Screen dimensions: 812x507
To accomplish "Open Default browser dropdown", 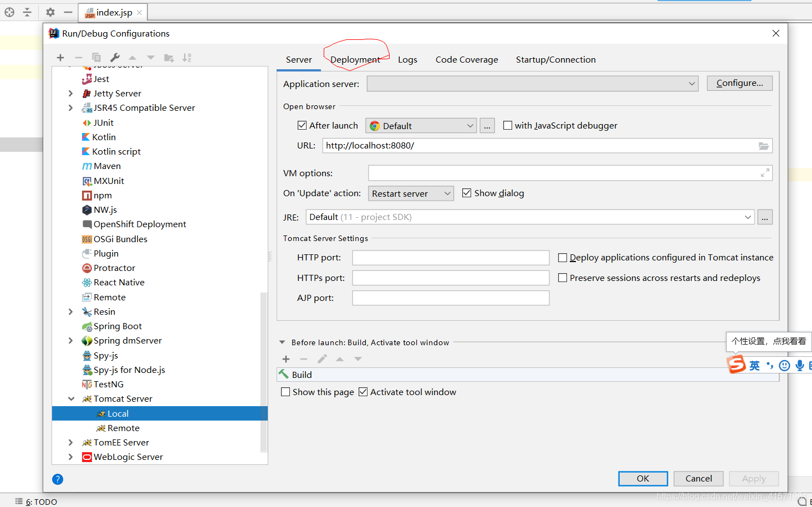I will (421, 126).
